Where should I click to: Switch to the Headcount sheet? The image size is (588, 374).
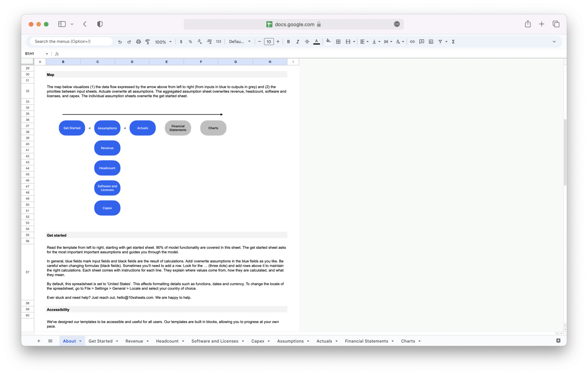pyautogui.click(x=167, y=341)
